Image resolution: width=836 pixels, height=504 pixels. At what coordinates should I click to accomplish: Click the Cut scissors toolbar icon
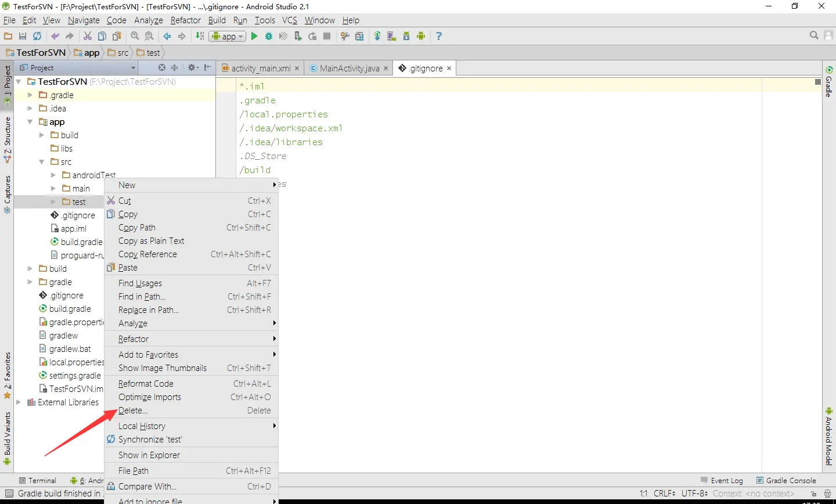coord(88,36)
